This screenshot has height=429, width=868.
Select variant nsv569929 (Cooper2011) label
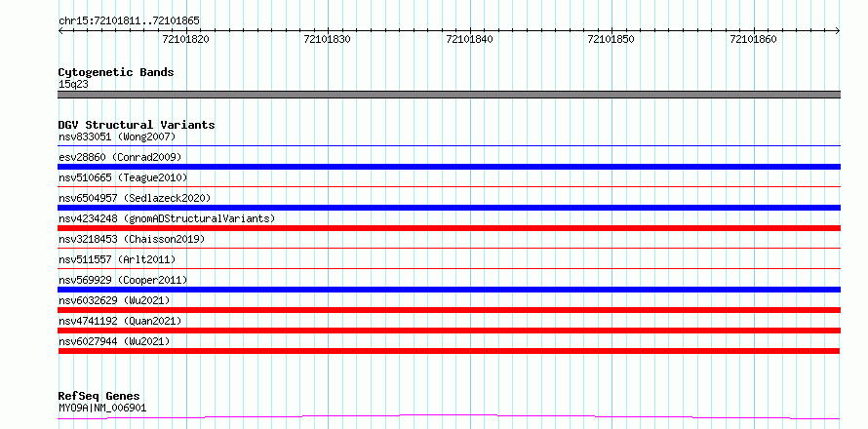click(x=123, y=280)
